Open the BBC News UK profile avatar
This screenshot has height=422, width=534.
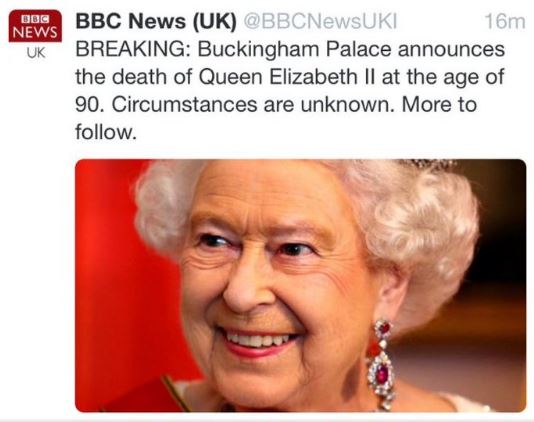click(35, 34)
